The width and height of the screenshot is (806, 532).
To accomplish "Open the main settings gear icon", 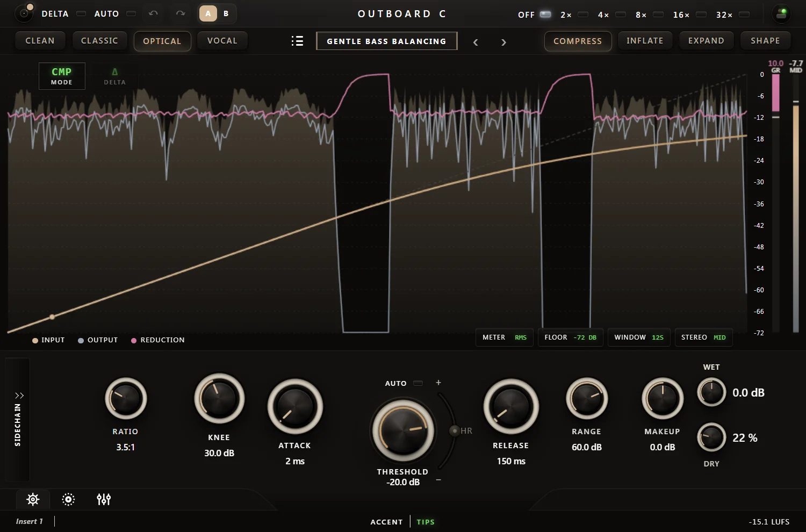I will click(x=33, y=500).
